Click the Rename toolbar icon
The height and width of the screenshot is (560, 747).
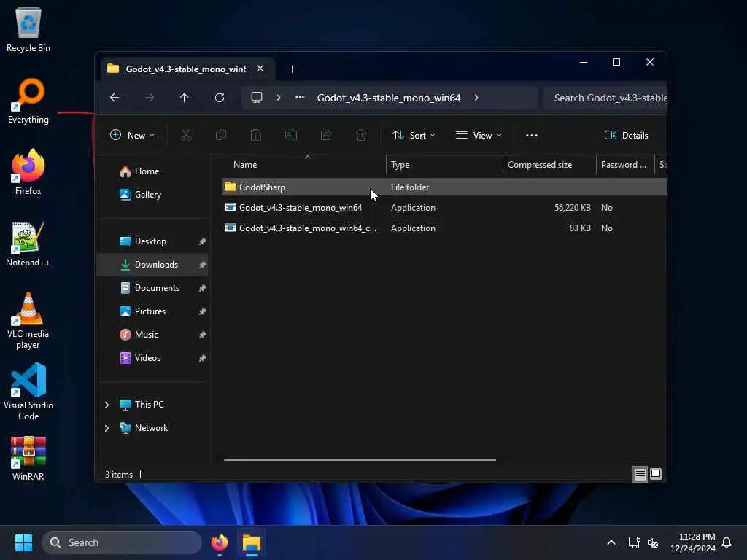click(x=291, y=135)
